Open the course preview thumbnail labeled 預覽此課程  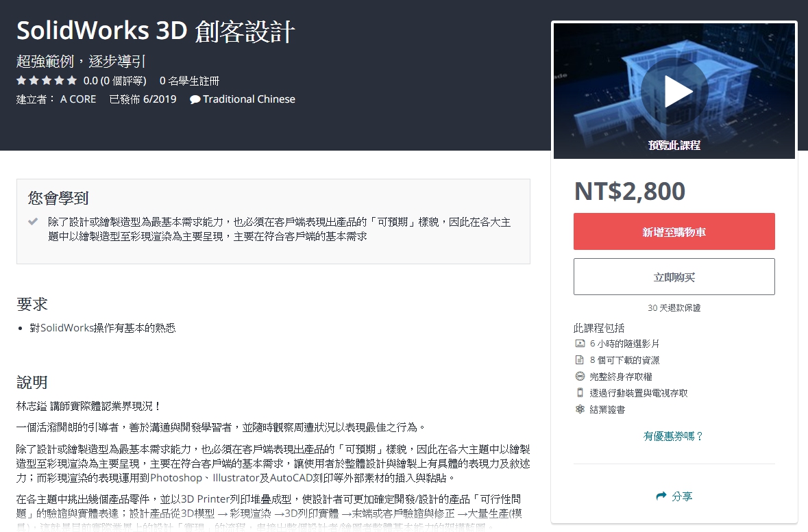(x=674, y=90)
